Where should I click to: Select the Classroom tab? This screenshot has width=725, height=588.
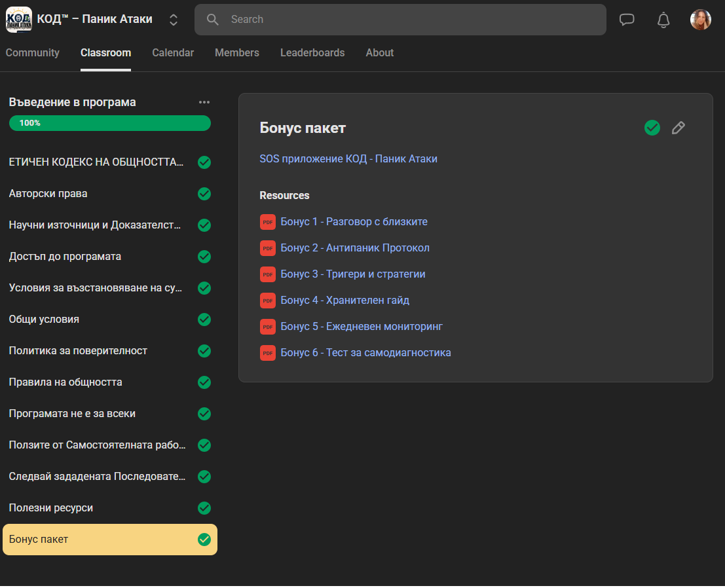point(105,52)
